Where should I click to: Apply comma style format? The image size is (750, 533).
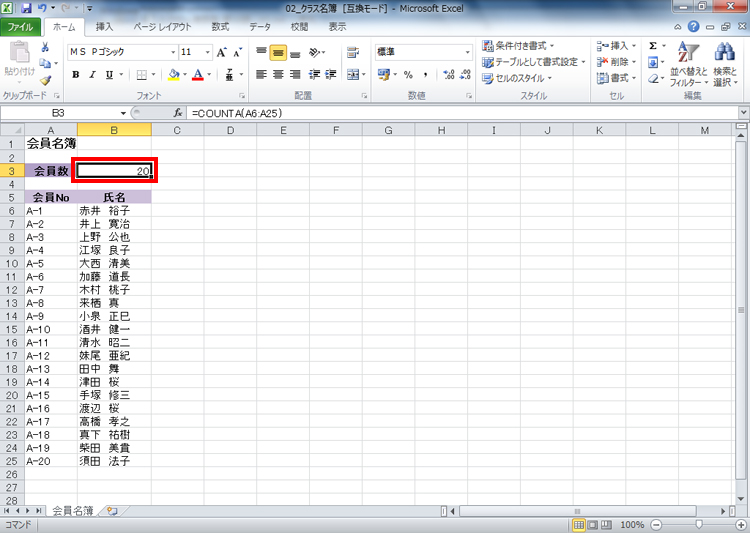point(425,75)
